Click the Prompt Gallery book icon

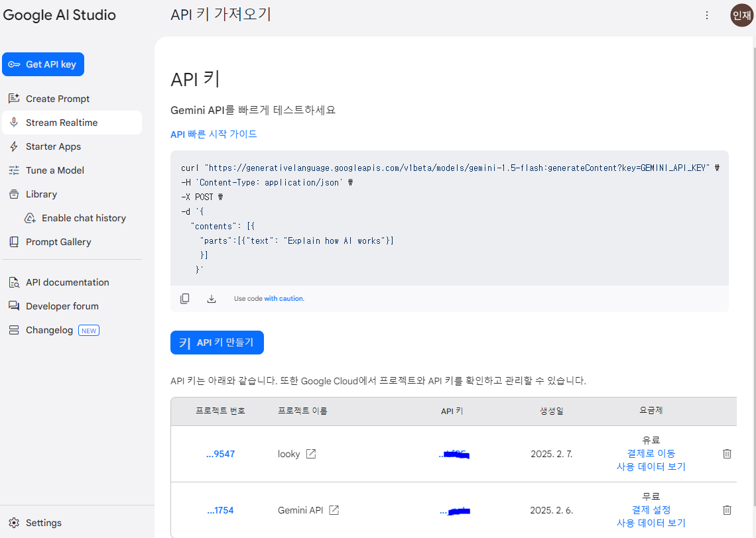click(x=14, y=242)
